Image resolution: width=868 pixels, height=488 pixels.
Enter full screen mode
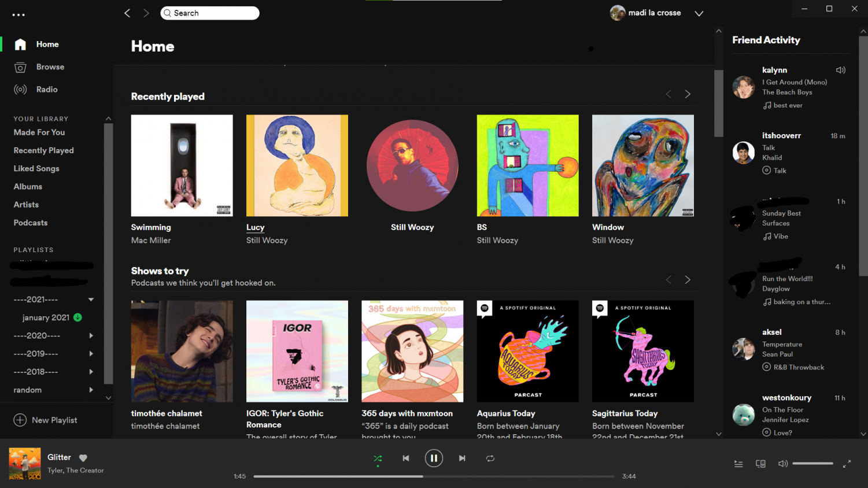847,464
